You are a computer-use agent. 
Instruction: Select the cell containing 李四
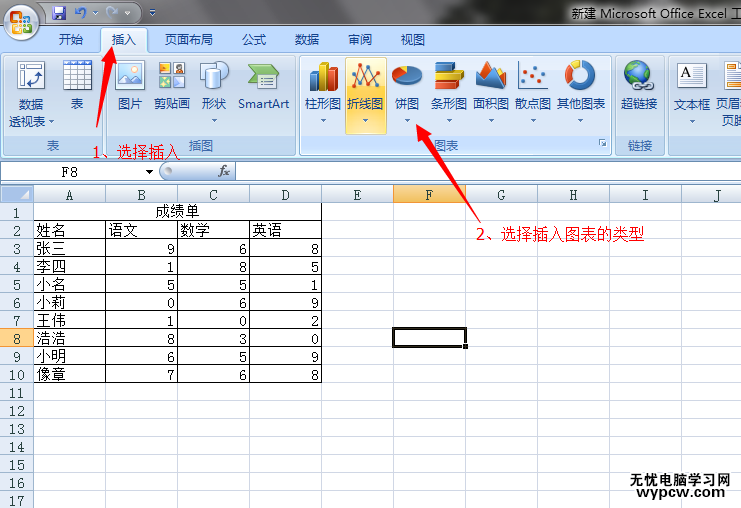69,266
